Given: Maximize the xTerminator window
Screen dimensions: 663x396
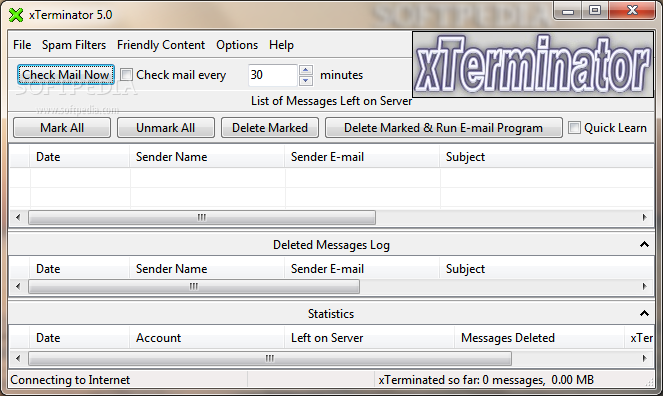Looking at the screenshot, I should [595, 11].
